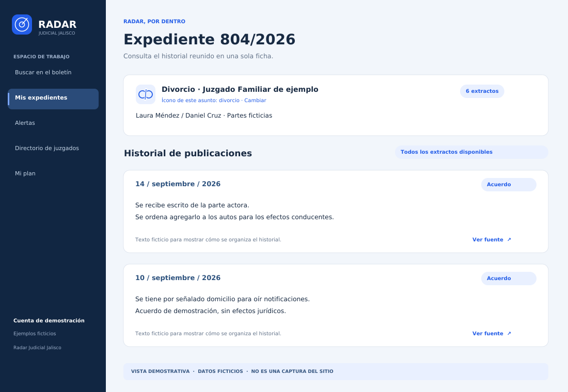Click Expediente 804/2026 heading

coord(209,39)
